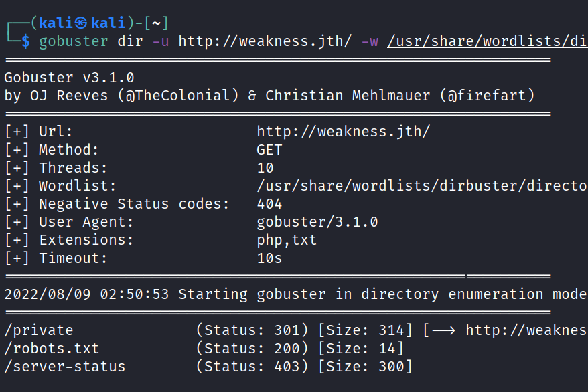Open the http://weakness.jth/ URL in the command line

pos(265,41)
